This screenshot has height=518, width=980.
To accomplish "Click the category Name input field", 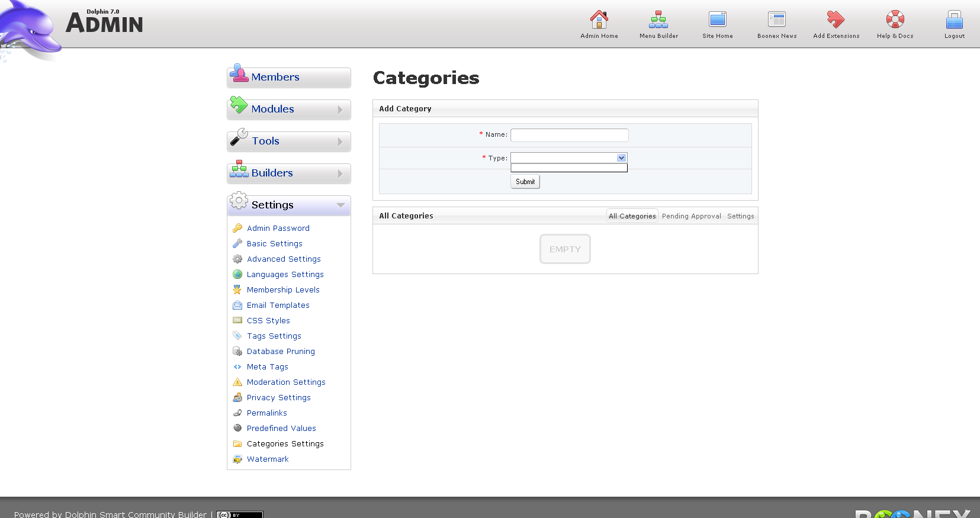I will [x=569, y=135].
